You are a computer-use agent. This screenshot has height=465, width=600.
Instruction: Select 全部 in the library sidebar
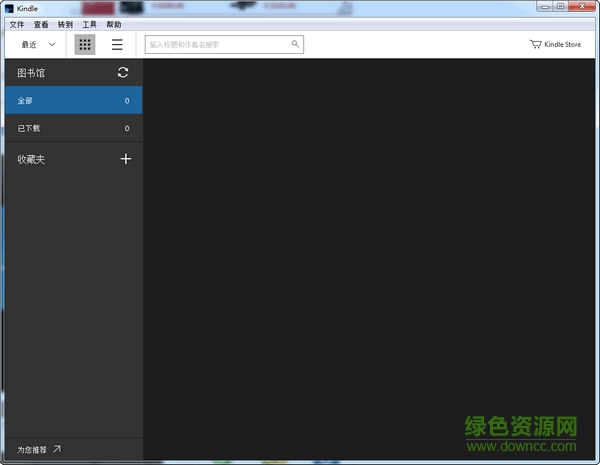71,101
